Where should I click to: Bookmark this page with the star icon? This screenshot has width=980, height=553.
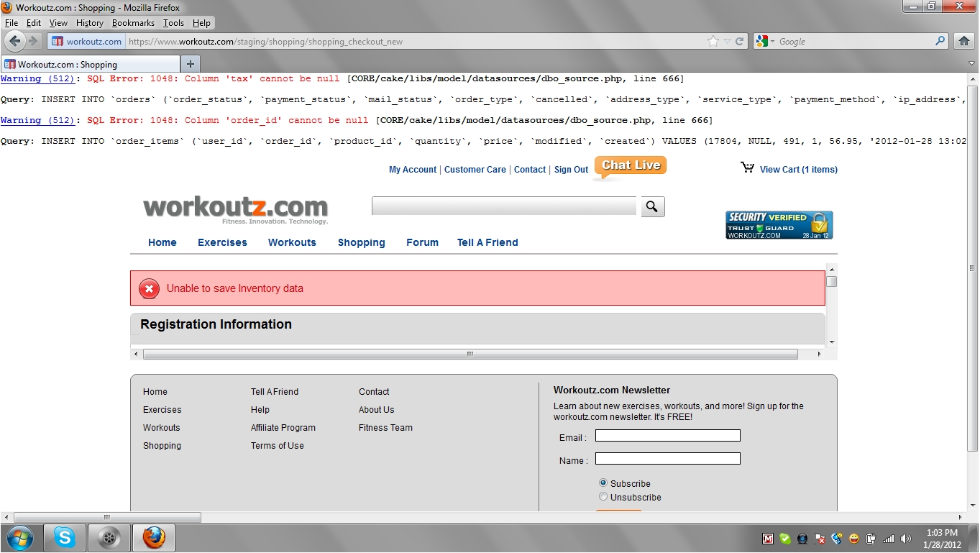coord(713,41)
